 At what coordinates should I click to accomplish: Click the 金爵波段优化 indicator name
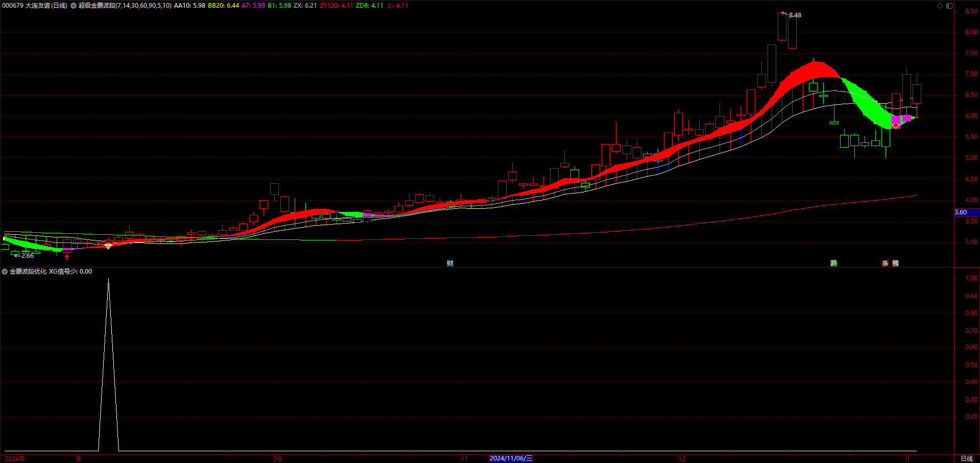coord(28,272)
